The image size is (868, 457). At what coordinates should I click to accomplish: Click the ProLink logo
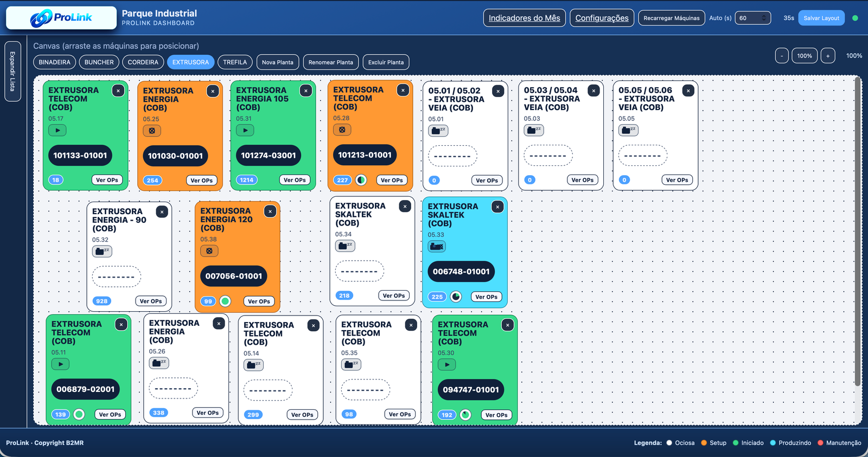pos(61,18)
